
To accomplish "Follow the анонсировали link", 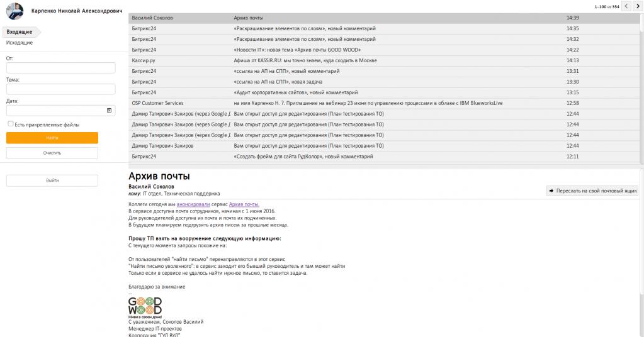I will 193,204.
